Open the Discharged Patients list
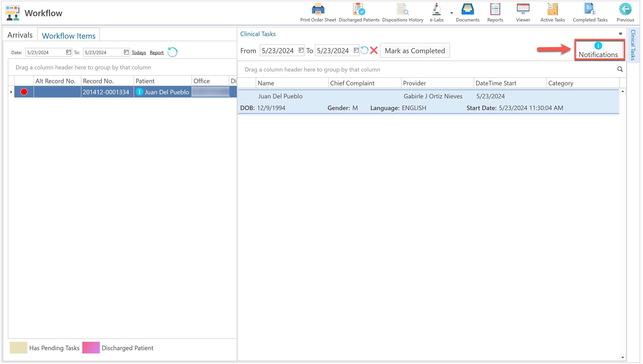The width and height of the screenshot is (643, 364). click(x=359, y=10)
